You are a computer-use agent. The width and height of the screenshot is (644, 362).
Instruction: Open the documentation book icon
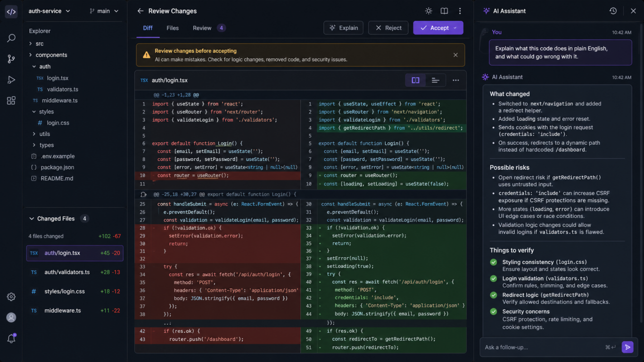pos(444,10)
